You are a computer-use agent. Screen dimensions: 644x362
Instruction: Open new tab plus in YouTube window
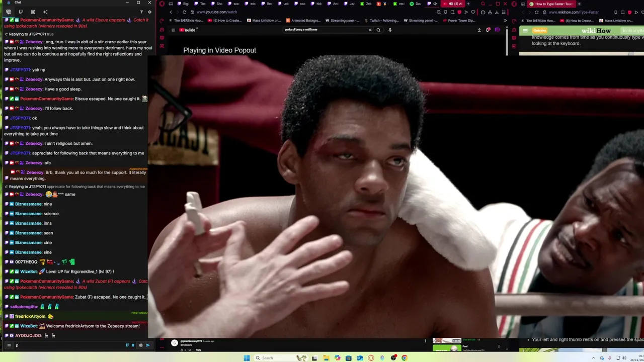(x=468, y=4)
